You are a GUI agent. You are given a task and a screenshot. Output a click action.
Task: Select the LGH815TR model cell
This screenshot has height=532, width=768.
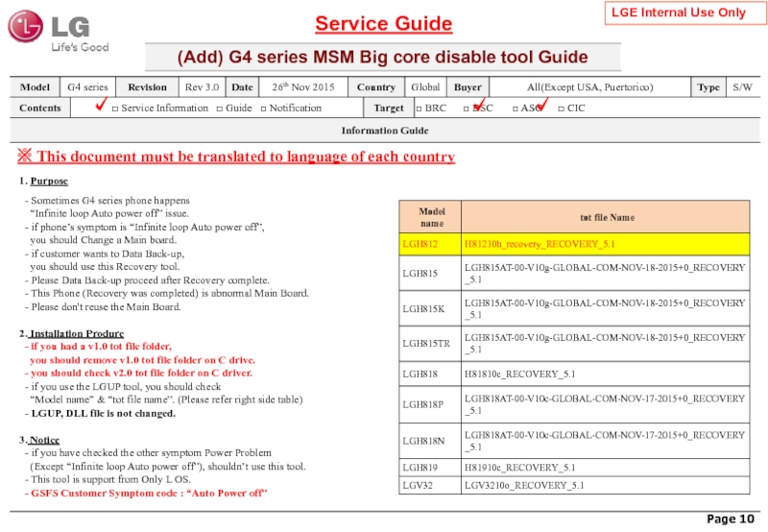(x=430, y=344)
